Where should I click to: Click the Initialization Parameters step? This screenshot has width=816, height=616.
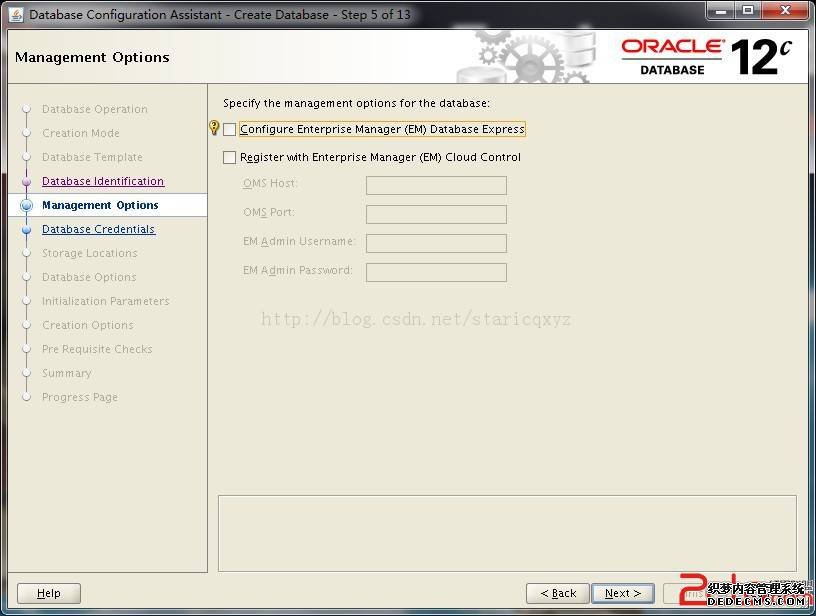click(x=105, y=301)
